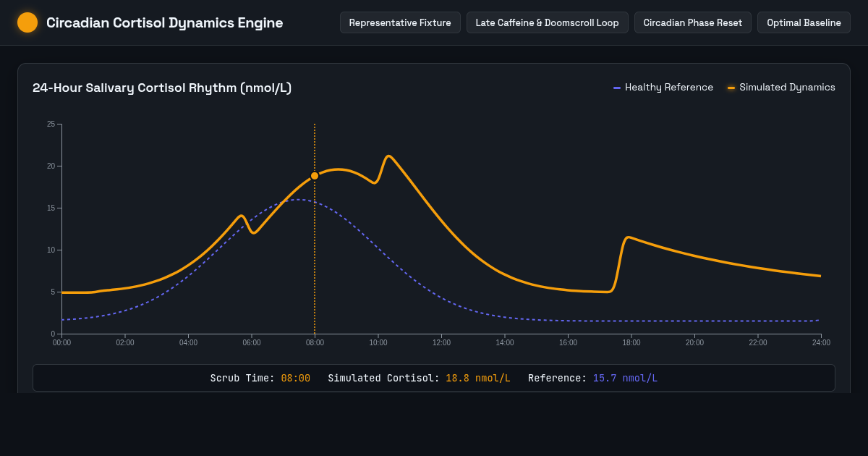
Task: Click the Simulated Dynamics legend entry
Action: coord(781,88)
